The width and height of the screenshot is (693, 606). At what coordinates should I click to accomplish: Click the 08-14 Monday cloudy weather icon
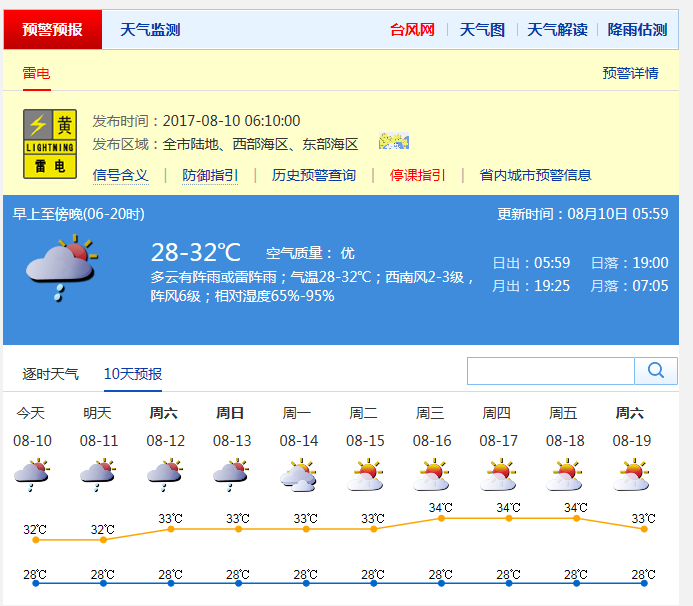click(x=298, y=475)
